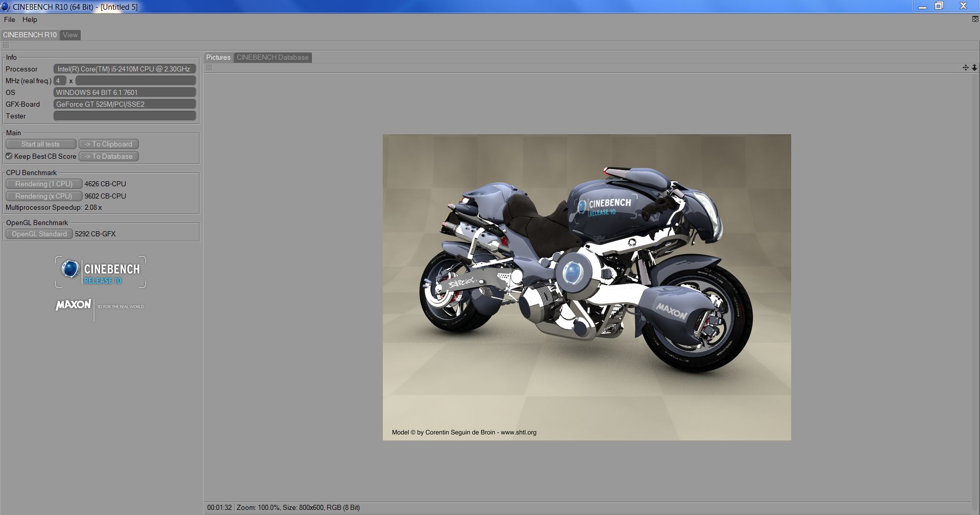The image size is (980, 515).
Task: Click the picture viewer move icon
Action: tap(966, 67)
